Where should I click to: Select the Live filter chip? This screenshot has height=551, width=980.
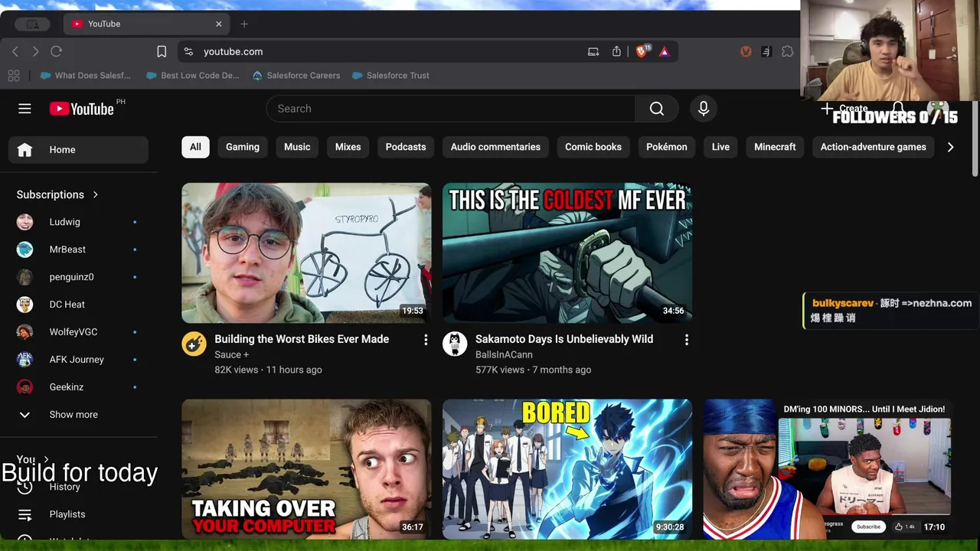coord(720,147)
